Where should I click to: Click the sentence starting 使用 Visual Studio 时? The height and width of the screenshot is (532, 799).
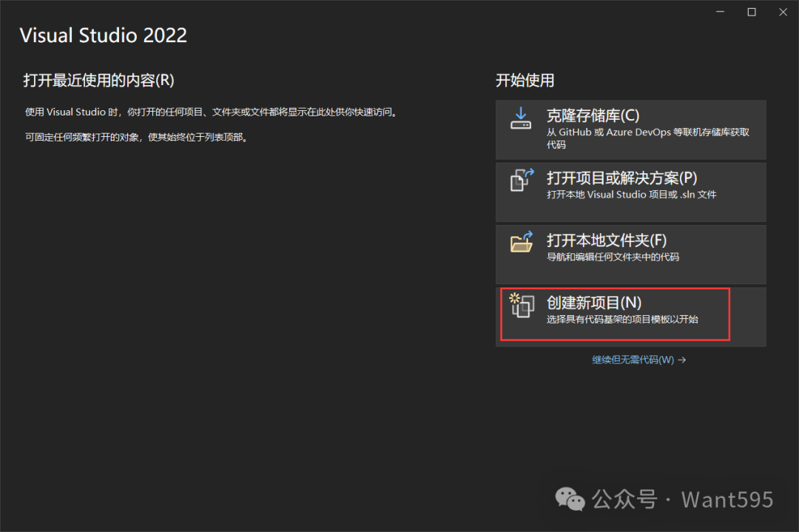click(x=212, y=112)
